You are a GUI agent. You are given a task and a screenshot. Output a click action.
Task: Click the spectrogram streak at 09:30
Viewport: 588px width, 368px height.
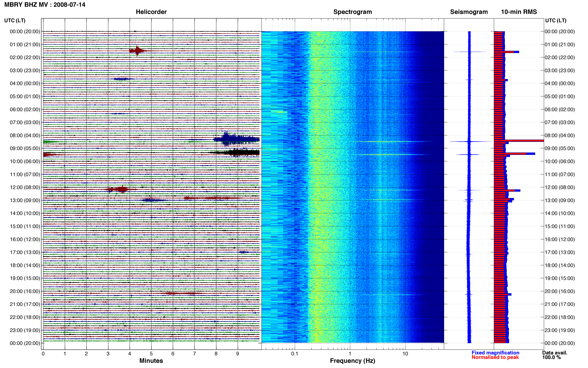coord(394,155)
